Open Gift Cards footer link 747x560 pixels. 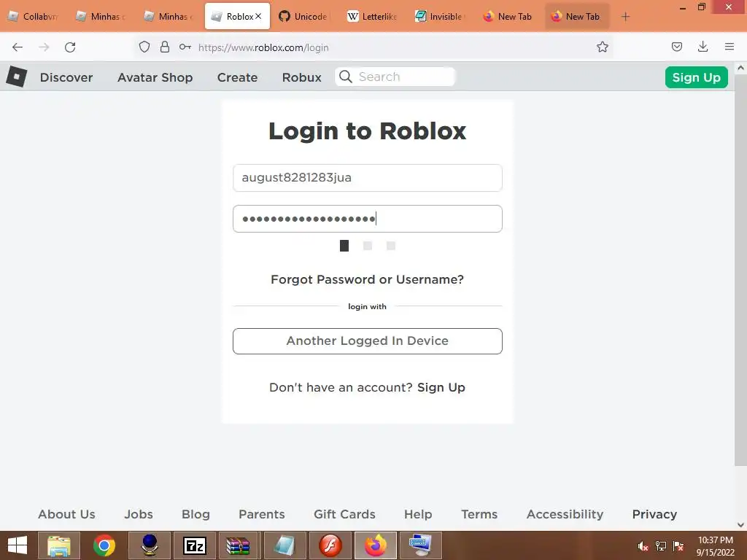344,514
